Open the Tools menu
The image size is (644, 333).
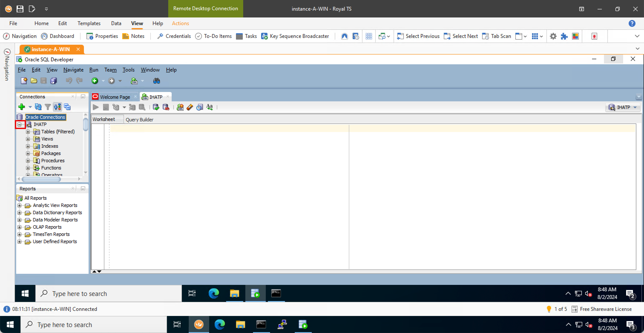pyautogui.click(x=128, y=70)
